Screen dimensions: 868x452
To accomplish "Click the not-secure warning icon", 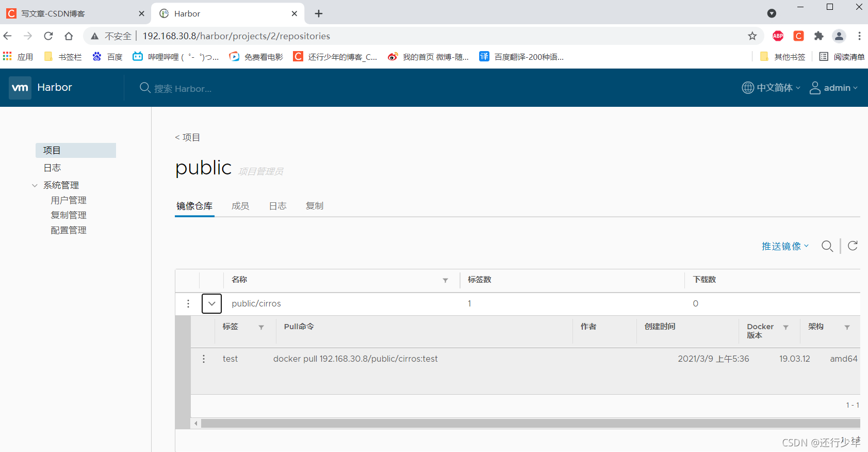I will (x=94, y=36).
